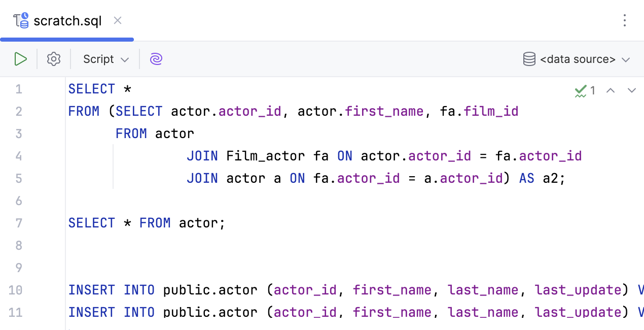This screenshot has width=644, height=330.
Task: Click the database icon next to data source
Action: coord(529,58)
